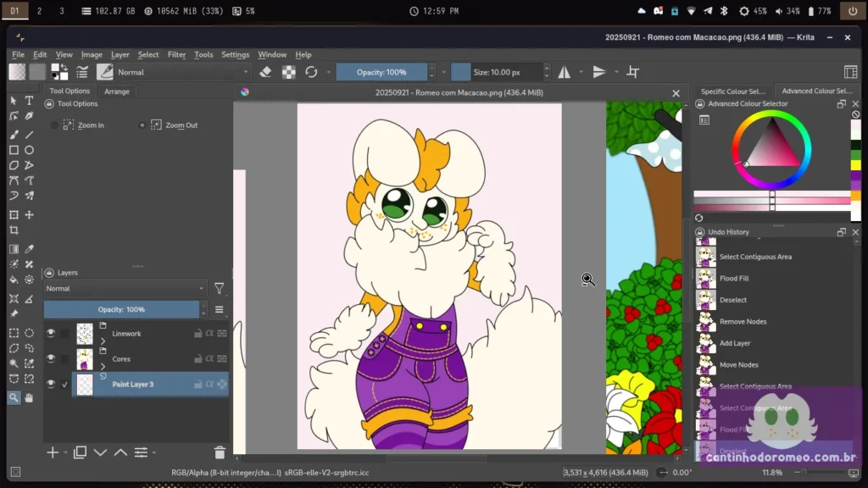
Task: Toggle the lock on the Linework layer
Action: pyautogui.click(x=198, y=333)
